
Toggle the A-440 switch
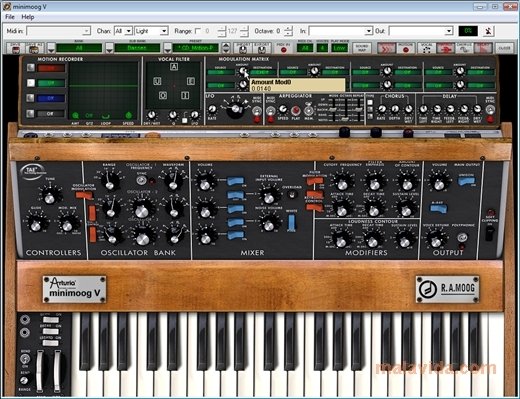click(438, 209)
